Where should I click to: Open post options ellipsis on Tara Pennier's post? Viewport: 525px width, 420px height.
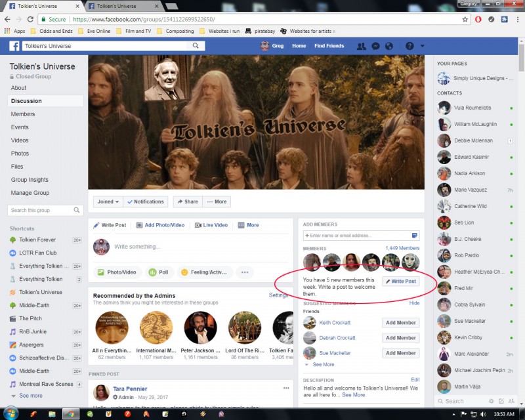pos(286,388)
